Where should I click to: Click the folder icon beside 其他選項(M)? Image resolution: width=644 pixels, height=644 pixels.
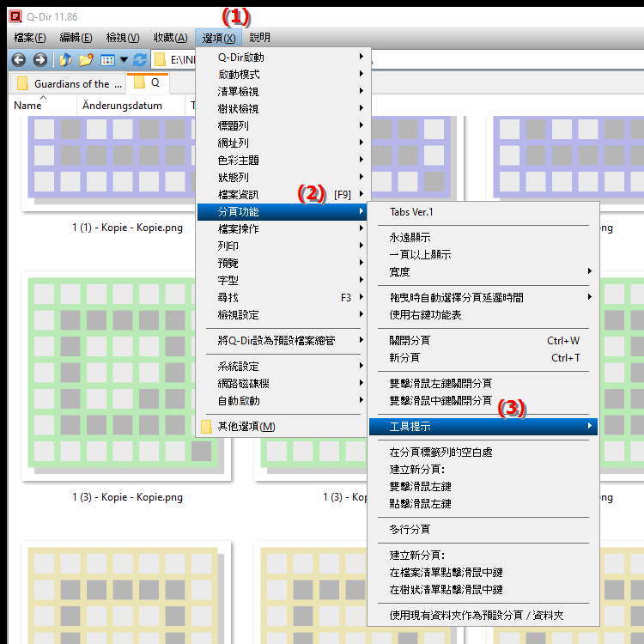[x=206, y=427]
